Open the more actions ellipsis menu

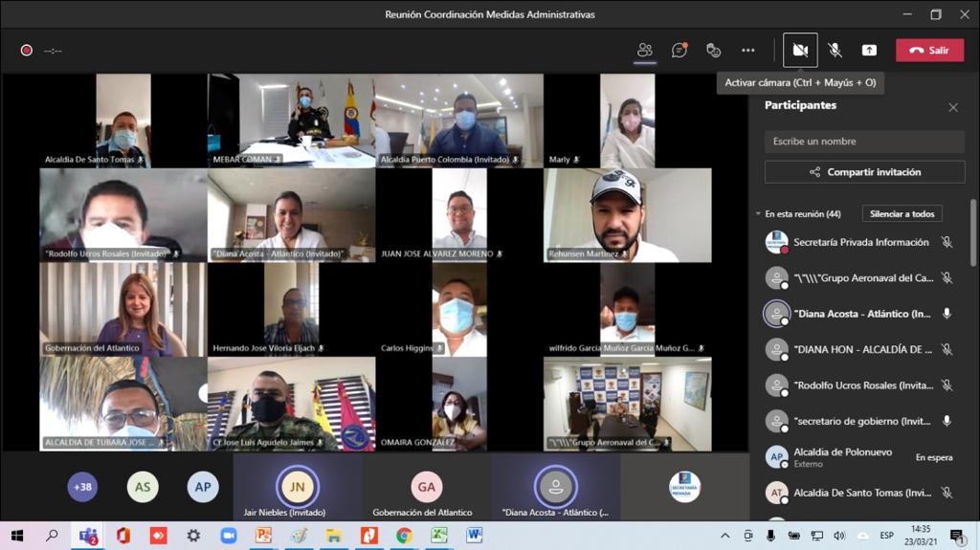(x=747, y=50)
